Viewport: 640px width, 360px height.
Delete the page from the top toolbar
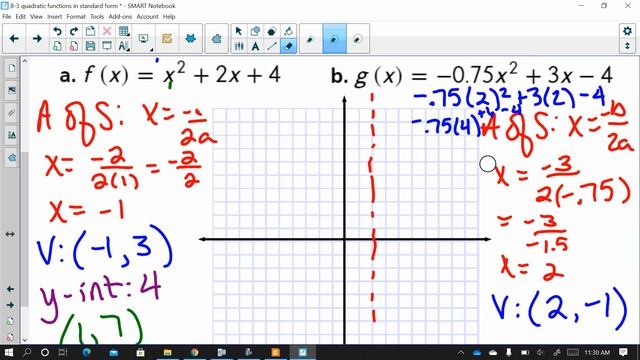(74, 46)
